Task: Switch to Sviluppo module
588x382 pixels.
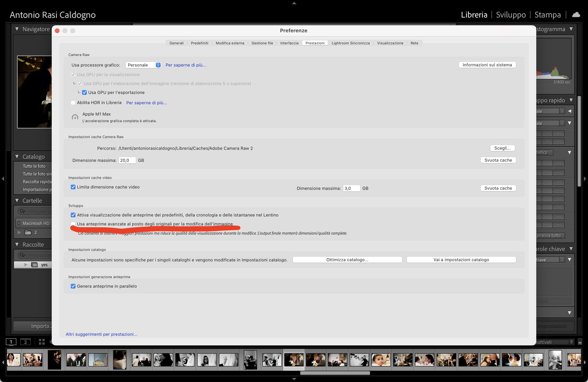Action: coord(511,15)
